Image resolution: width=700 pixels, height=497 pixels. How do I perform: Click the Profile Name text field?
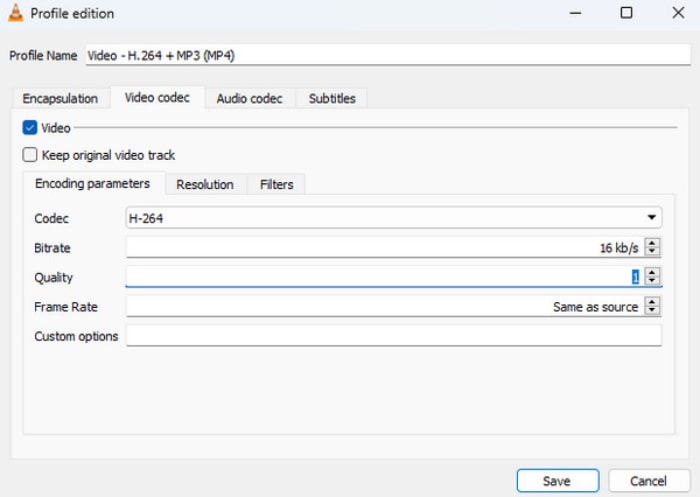click(x=388, y=55)
